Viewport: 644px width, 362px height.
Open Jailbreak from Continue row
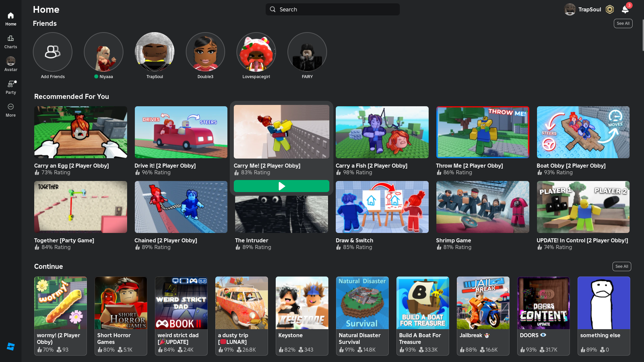[483, 303]
